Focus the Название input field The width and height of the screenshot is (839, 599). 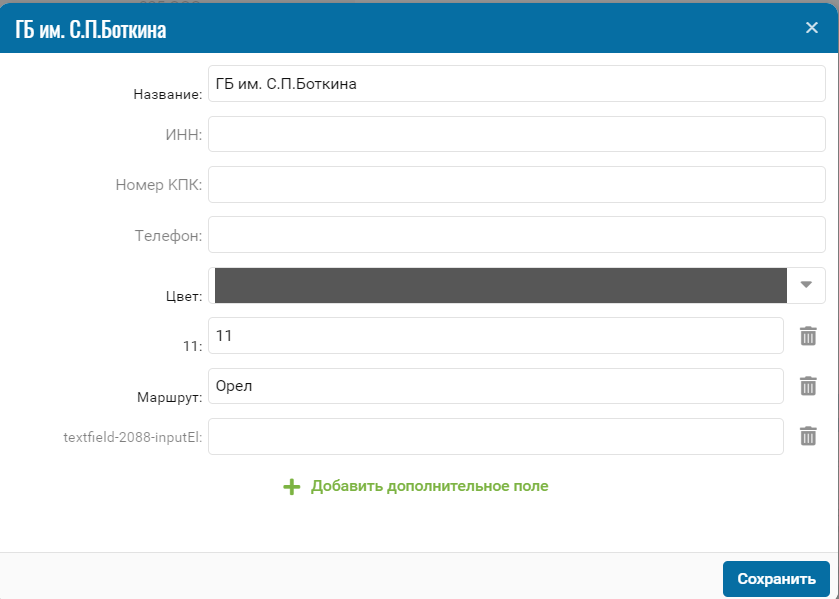[x=516, y=84]
